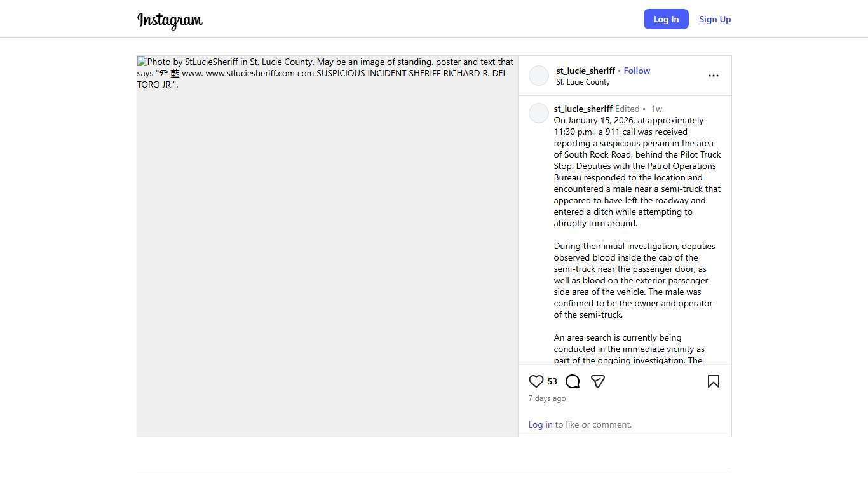
Task: Save the post with the bookmark icon
Action: pos(714,381)
